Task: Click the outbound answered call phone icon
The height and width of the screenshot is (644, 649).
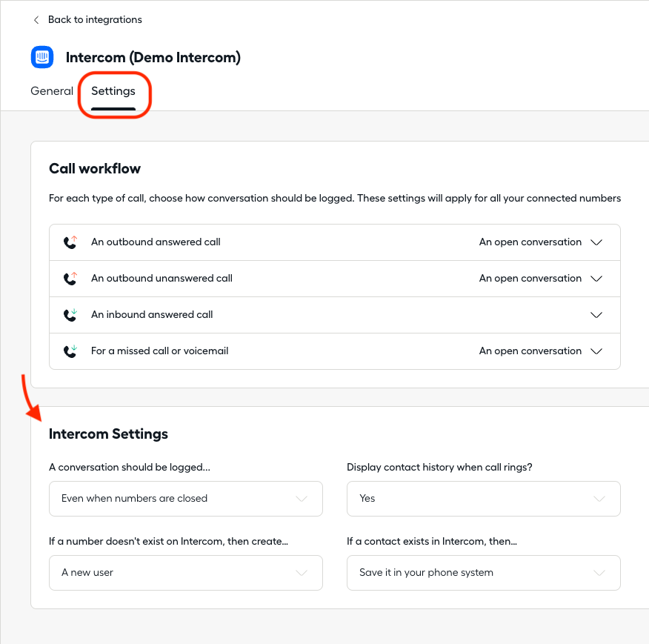Action: click(70, 242)
